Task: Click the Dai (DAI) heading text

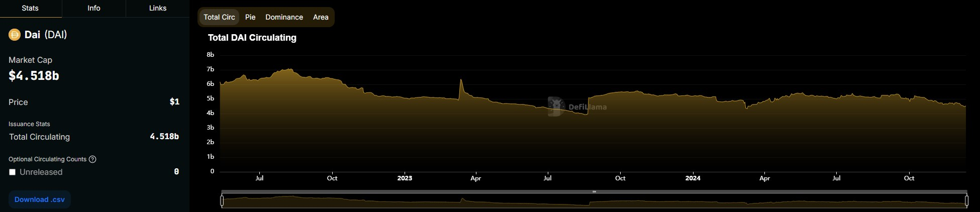Action: pos(46,35)
